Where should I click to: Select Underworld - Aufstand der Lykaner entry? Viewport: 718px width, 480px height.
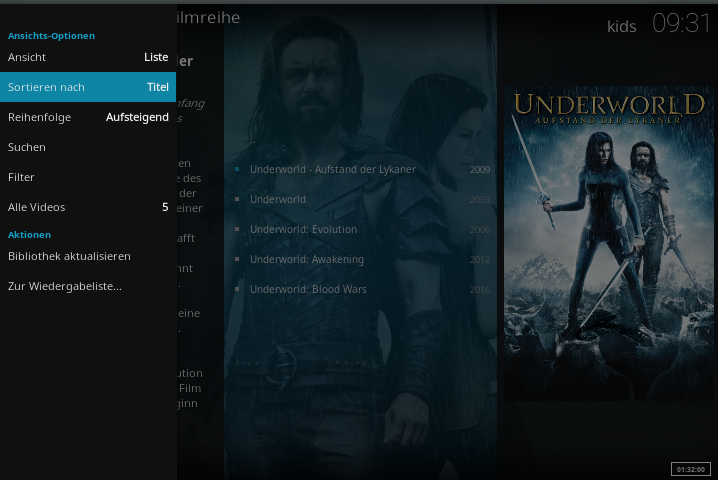[x=362, y=169]
